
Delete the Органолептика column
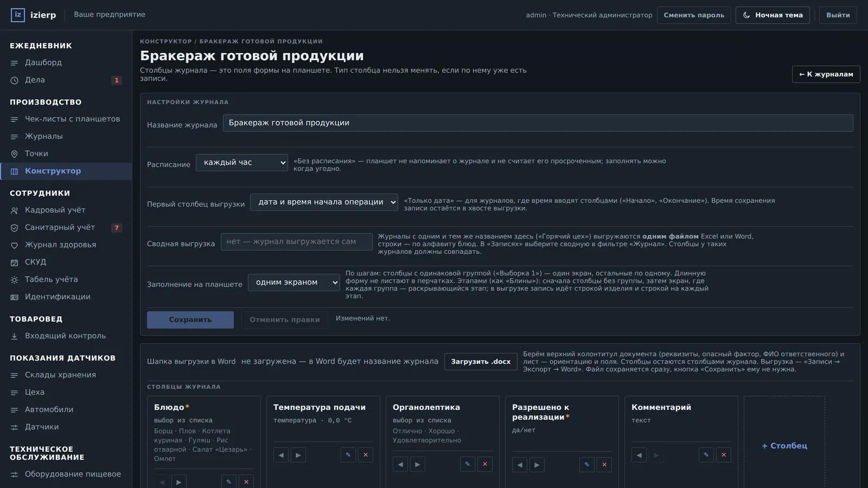(485, 464)
